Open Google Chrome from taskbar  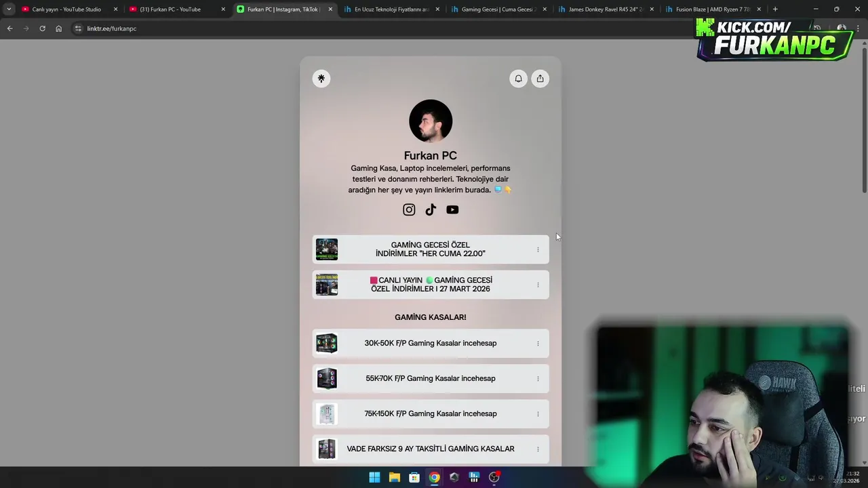click(434, 477)
